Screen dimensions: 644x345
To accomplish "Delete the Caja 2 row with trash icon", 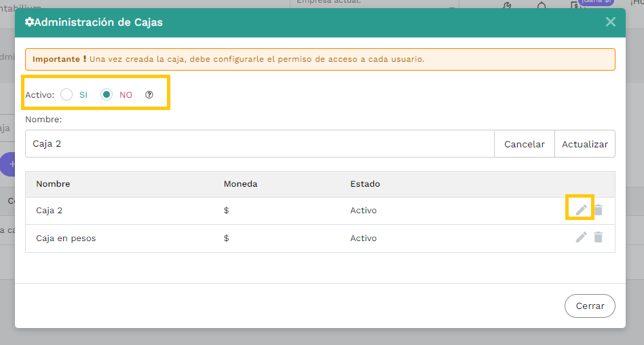I will tap(599, 210).
